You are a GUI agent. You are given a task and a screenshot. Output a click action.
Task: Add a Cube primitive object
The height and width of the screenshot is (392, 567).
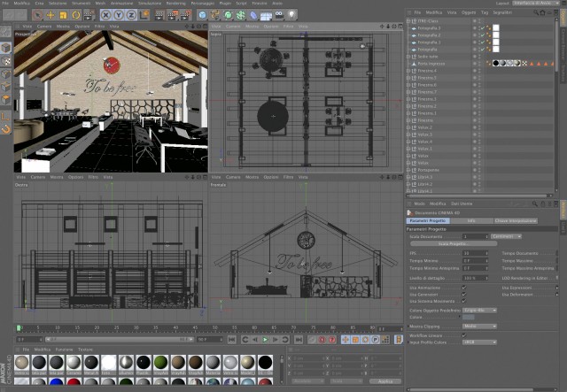[x=203, y=15]
